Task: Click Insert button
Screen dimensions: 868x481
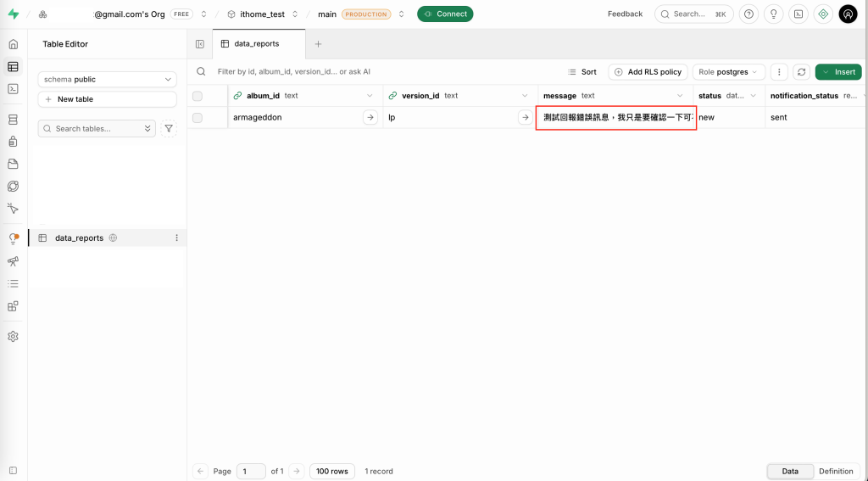Action: click(x=838, y=72)
